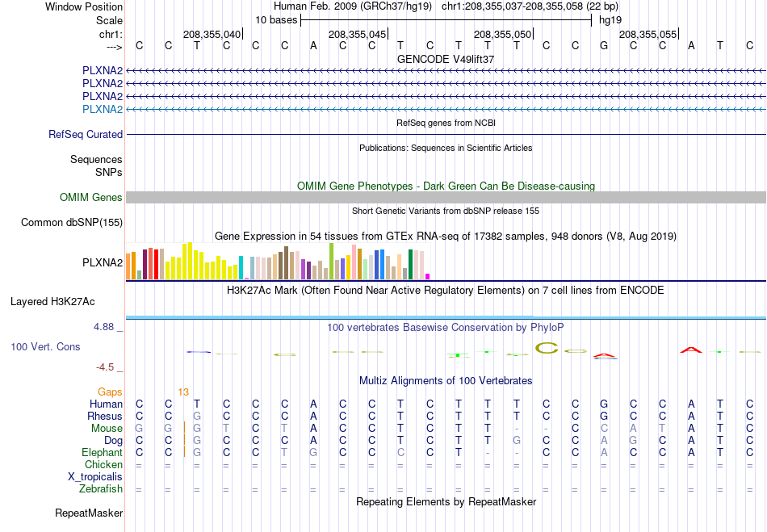Click the large C conservation logo letter
767x532 pixels.
[x=547, y=348]
